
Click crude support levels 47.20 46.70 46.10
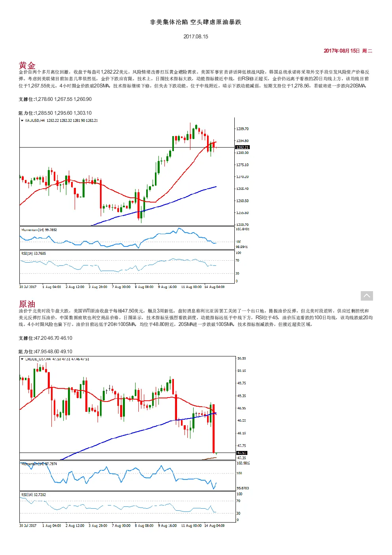(x=54, y=338)
